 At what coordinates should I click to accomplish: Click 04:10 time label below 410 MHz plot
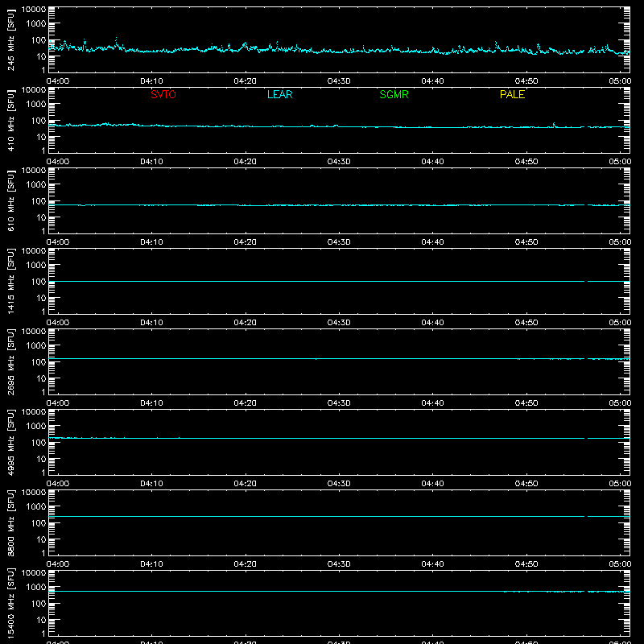(151, 162)
